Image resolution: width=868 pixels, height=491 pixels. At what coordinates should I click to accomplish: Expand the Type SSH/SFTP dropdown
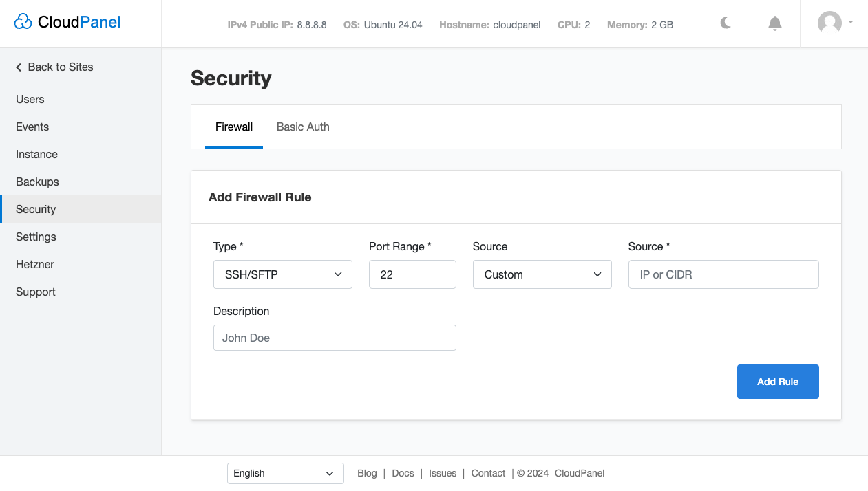tap(283, 274)
